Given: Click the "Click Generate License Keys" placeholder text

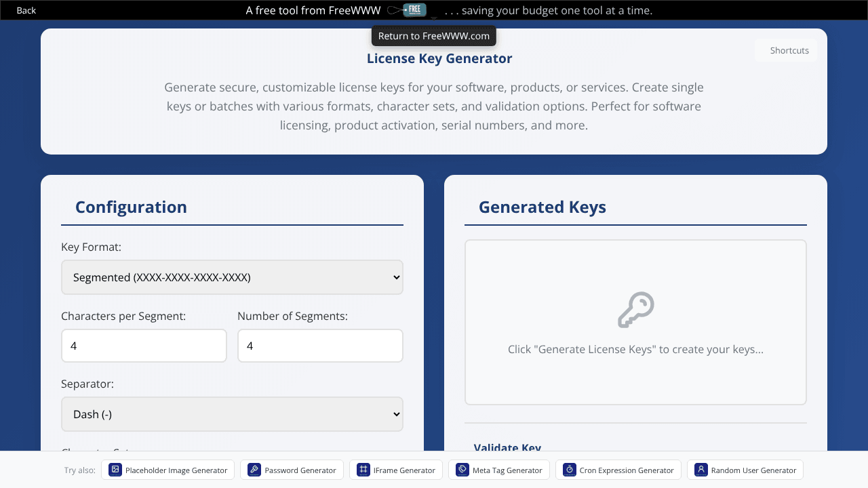Looking at the screenshot, I should [635, 350].
